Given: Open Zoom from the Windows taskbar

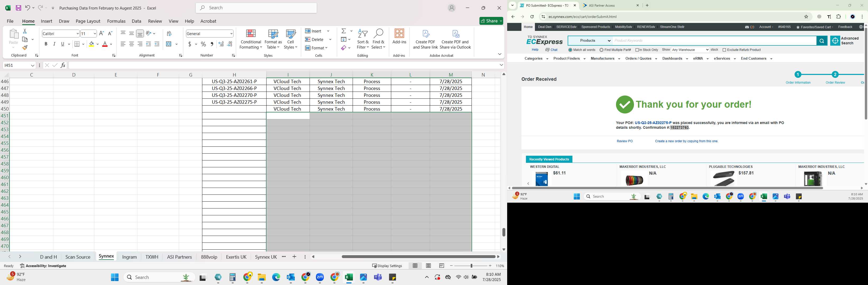Looking at the screenshot, I should pyautogui.click(x=320, y=277).
